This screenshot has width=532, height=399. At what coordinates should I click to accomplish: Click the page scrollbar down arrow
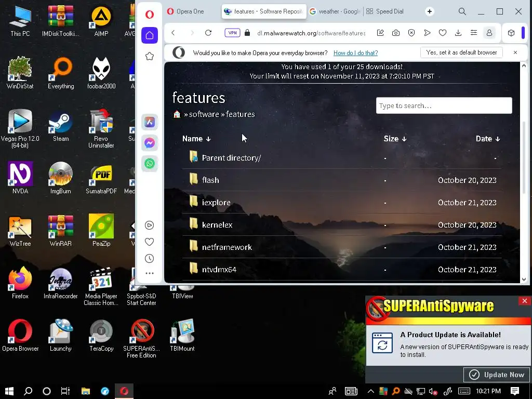tap(524, 279)
